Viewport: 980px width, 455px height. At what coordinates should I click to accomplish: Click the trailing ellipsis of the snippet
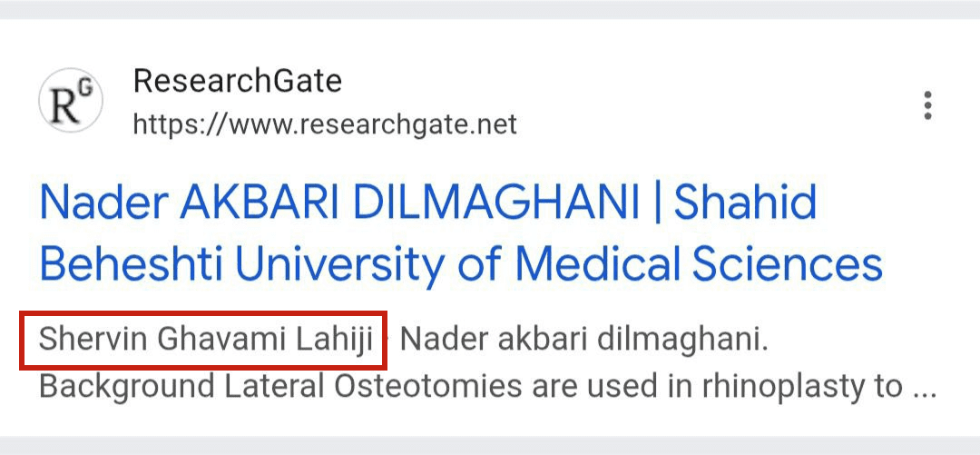click(924, 389)
